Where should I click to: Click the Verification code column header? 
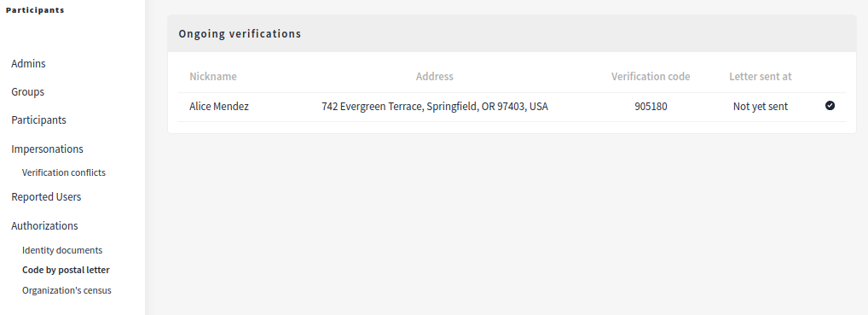651,77
